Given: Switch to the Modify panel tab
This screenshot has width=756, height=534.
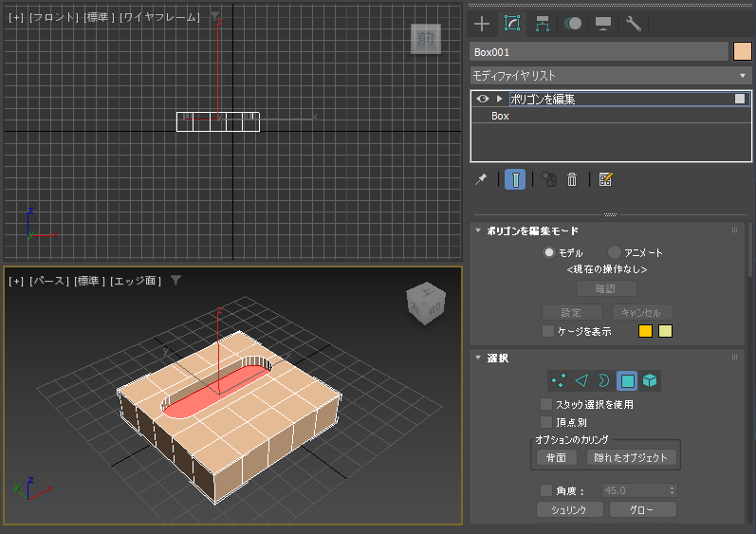Looking at the screenshot, I should point(512,24).
